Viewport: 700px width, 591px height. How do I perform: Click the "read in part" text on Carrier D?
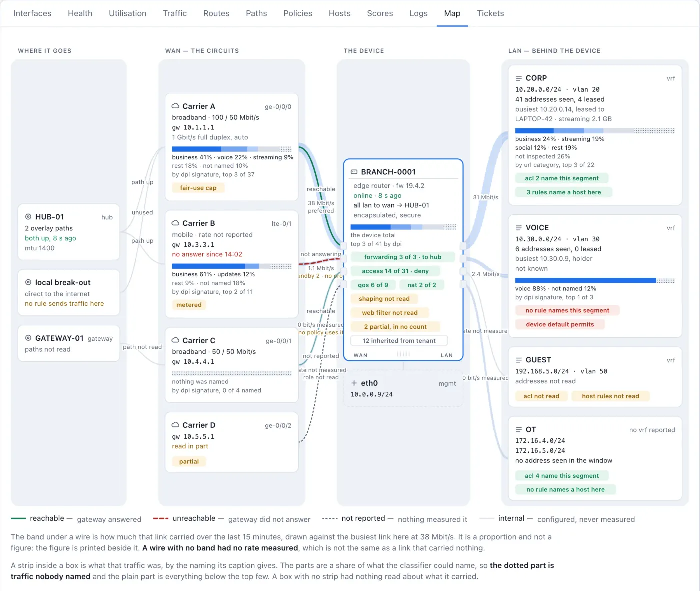pos(190,446)
